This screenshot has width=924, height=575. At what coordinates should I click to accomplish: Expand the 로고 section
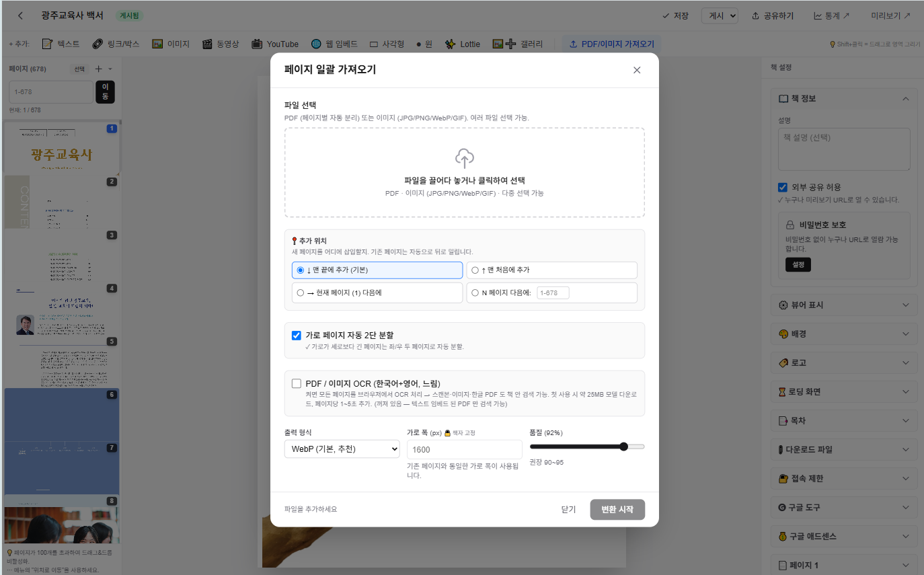(x=843, y=362)
